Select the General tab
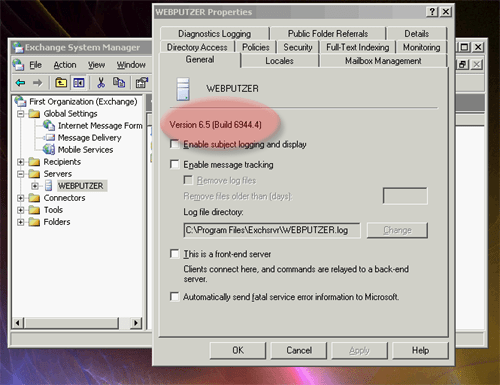500x385 pixels. coord(200,60)
